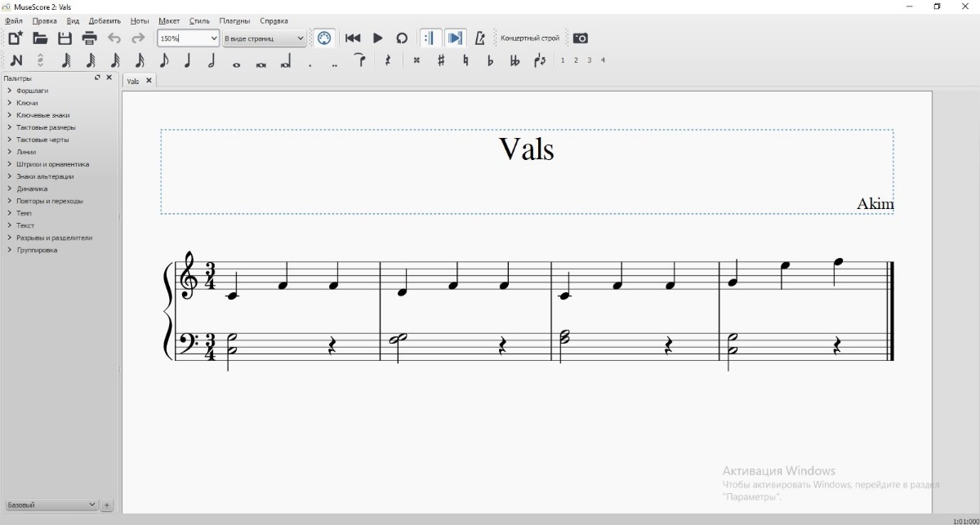980x525 pixels.
Task: Add a new workspace with the plus button
Action: tap(106, 505)
